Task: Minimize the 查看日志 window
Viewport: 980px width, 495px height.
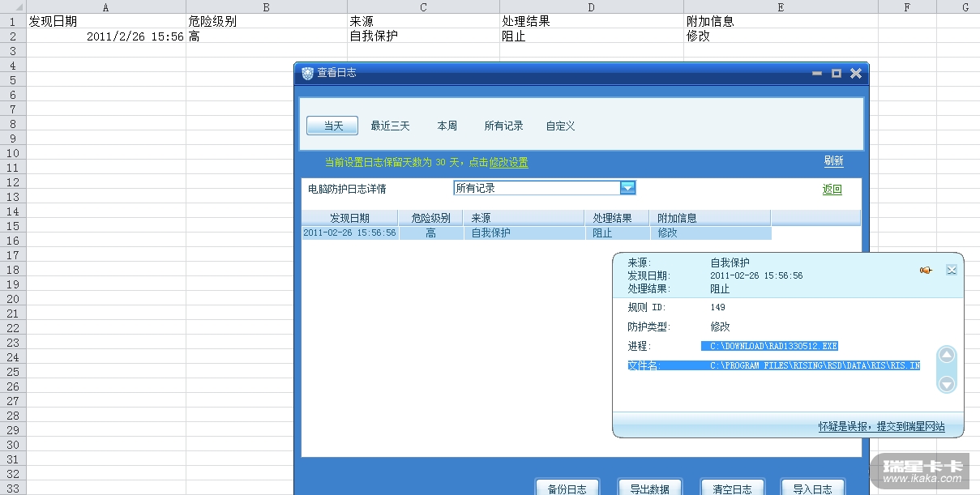Action: [818, 74]
